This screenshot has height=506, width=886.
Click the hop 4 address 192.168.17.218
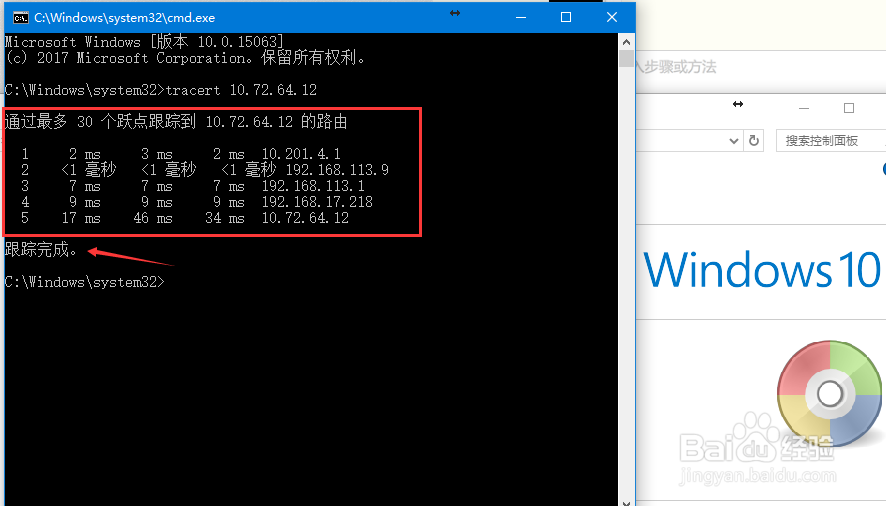click(x=316, y=202)
